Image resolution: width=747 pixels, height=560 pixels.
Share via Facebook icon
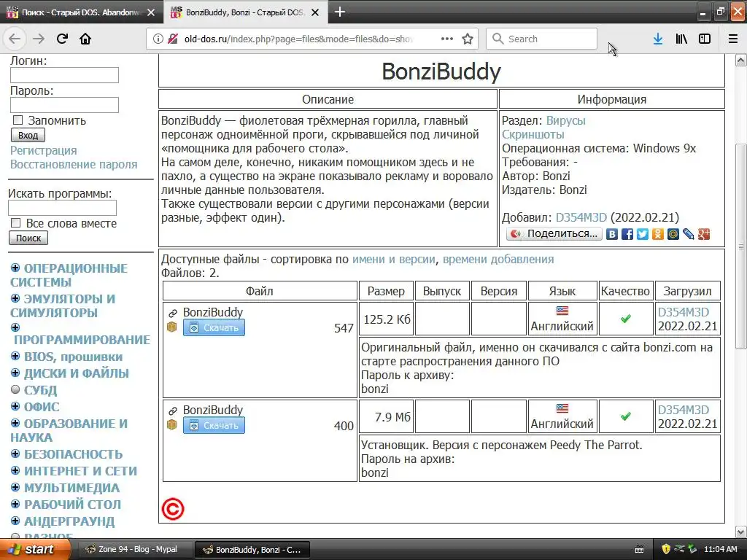point(627,234)
